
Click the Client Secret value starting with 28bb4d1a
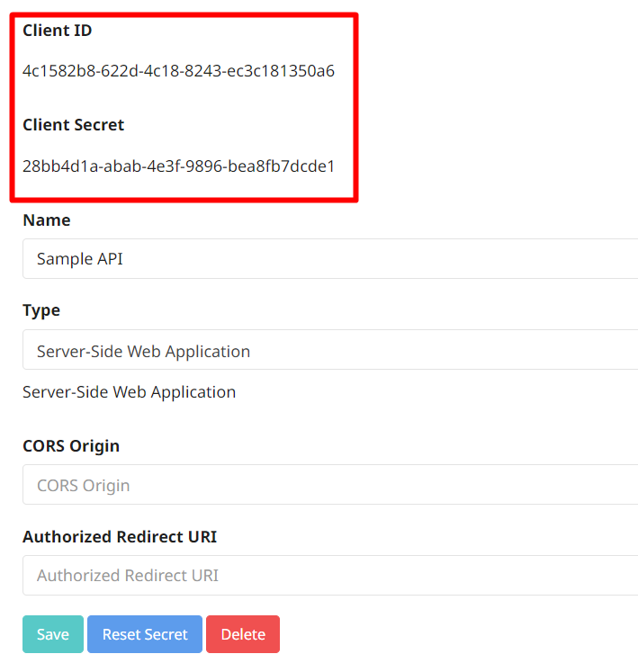(x=178, y=166)
